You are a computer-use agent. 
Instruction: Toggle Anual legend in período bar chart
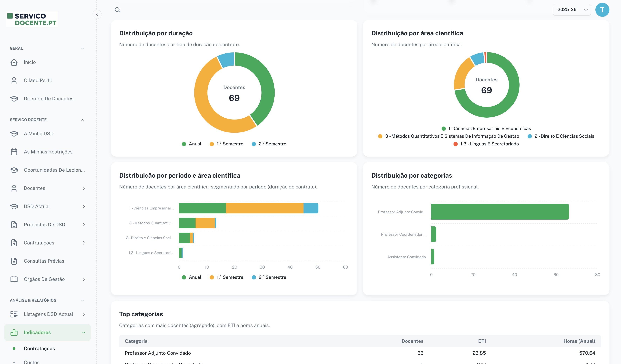point(192,277)
